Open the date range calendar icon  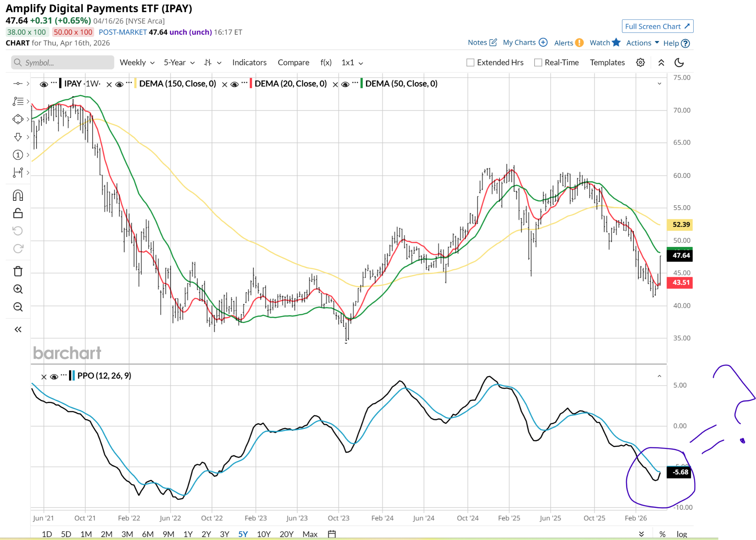[x=331, y=534]
